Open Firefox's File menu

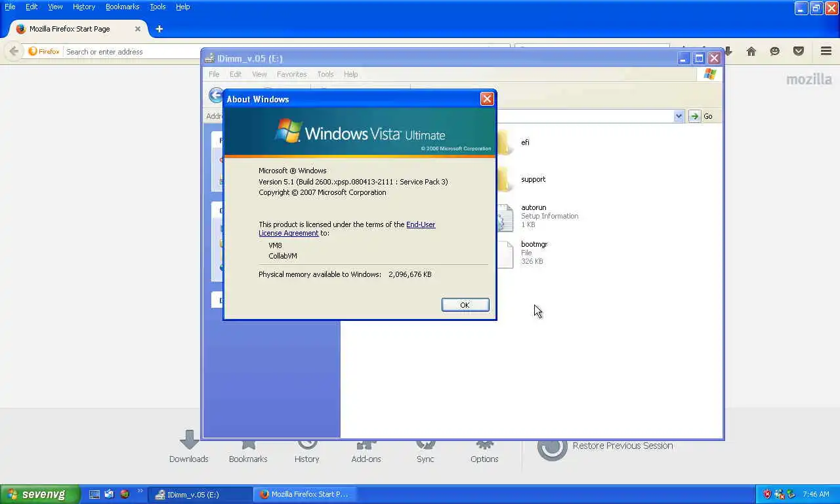click(x=10, y=7)
